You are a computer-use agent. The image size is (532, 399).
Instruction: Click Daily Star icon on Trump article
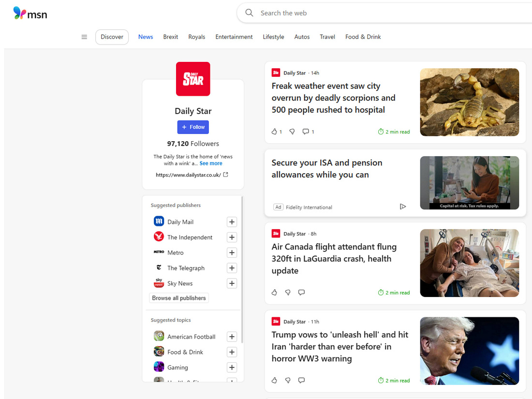point(276,321)
